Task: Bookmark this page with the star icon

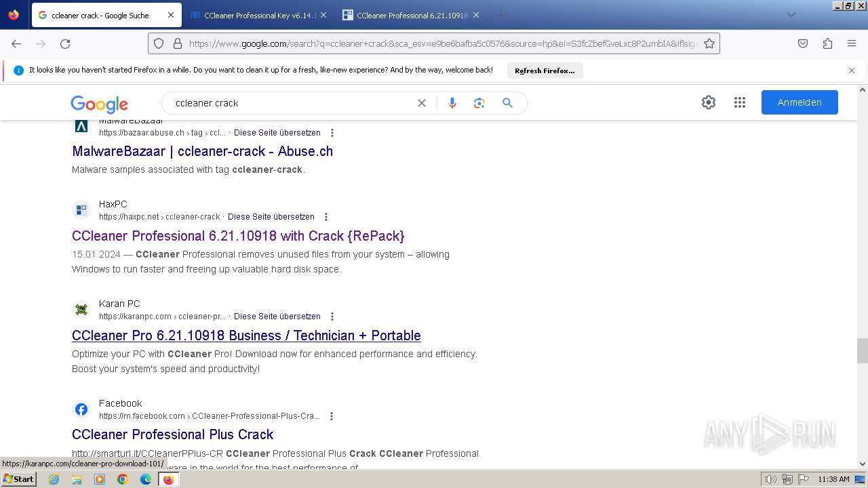Action: [x=709, y=43]
